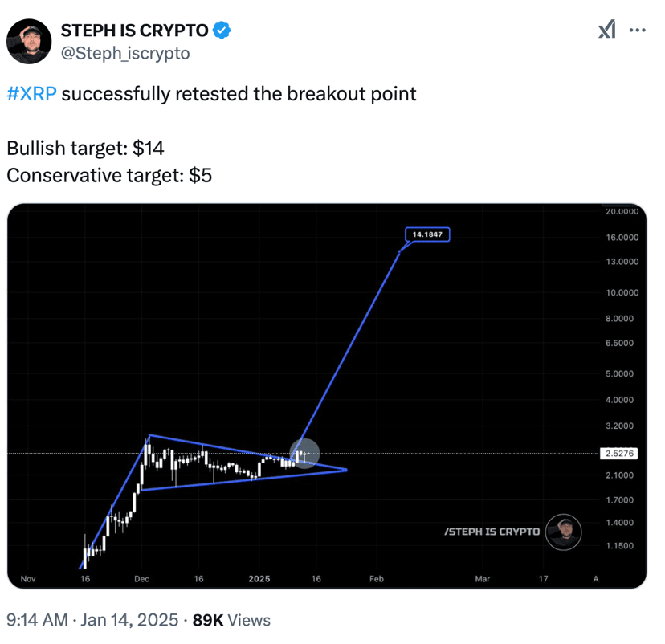Open the Grok icon beside the tweet header
Screen dimensions: 665x644
tap(607, 31)
